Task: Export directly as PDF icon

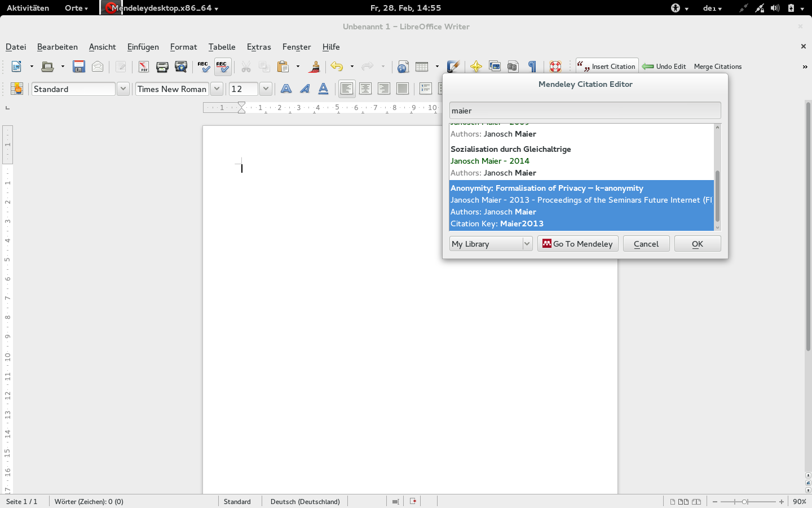Action: coord(144,67)
